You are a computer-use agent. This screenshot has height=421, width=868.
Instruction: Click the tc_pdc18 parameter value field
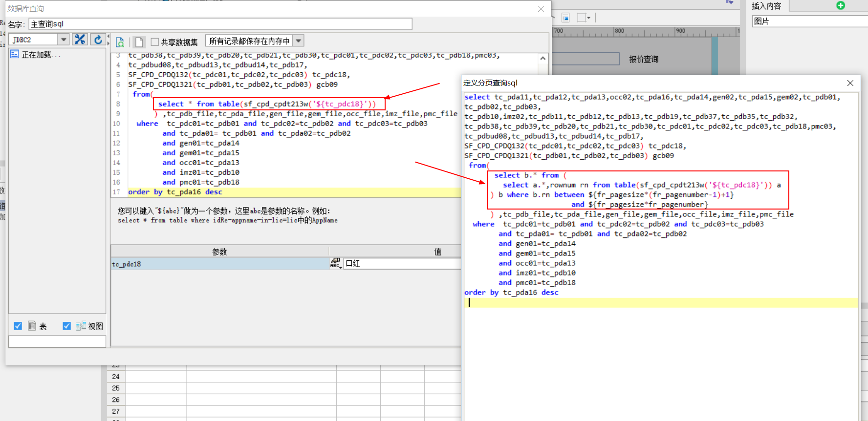click(402, 264)
